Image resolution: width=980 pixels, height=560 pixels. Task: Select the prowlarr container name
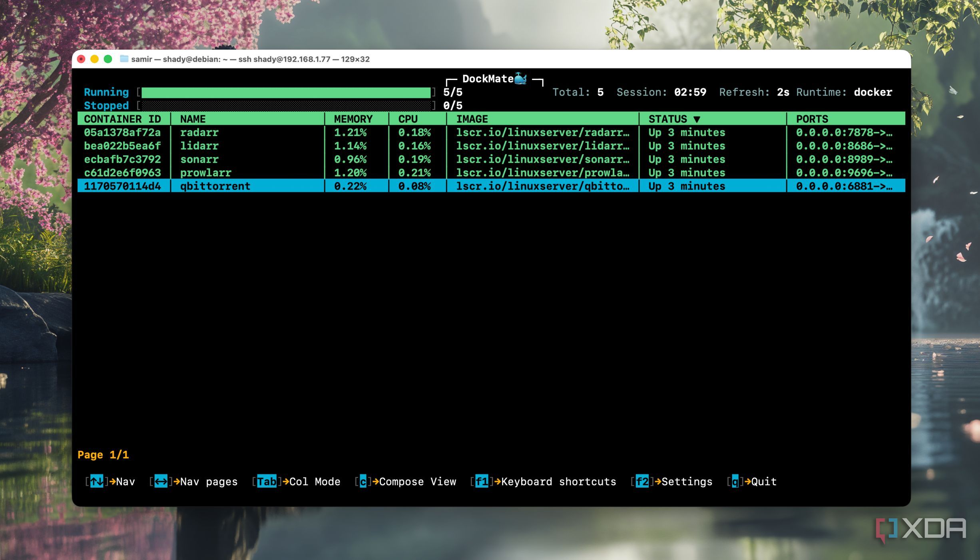coord(205,173)
